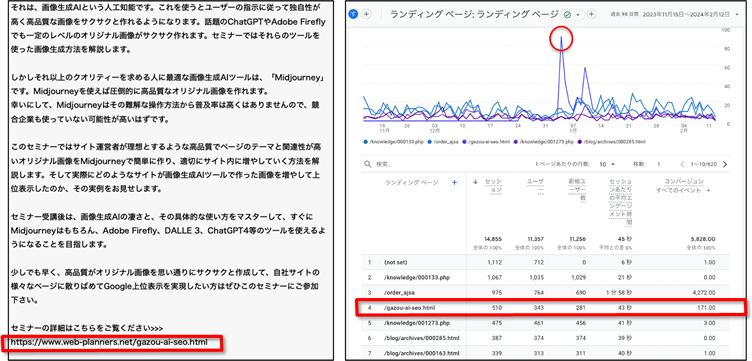The image size is (752, 361).
Task: Open the date range 2023年11月15日〜2024年2月12日 picker
Action: (687, 14)
